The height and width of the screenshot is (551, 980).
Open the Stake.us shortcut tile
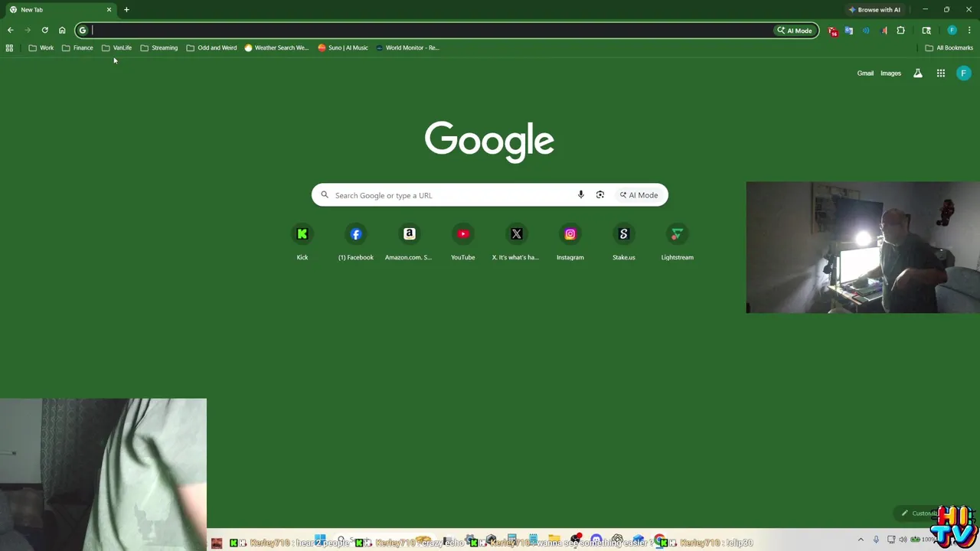tap(624, 242)
